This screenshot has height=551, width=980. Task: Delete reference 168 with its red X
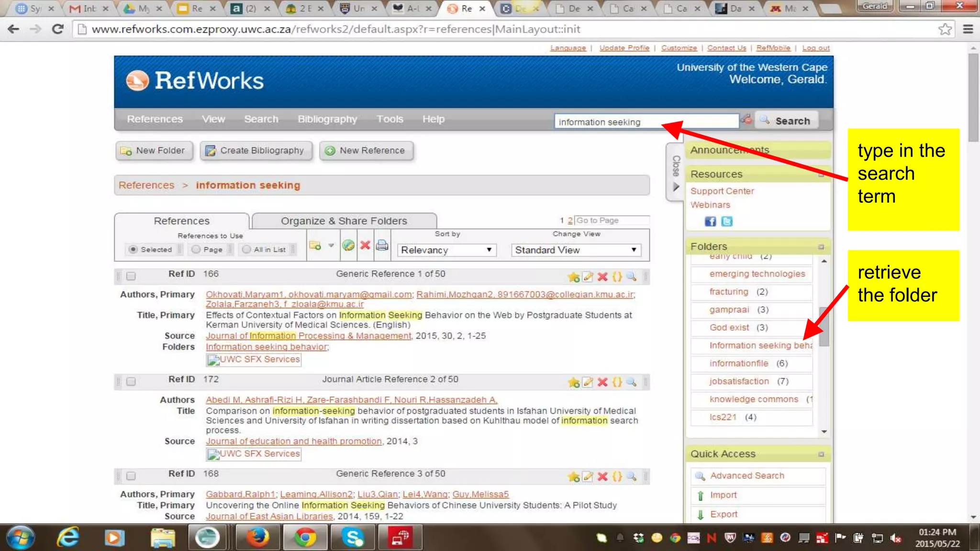(602, 476)
